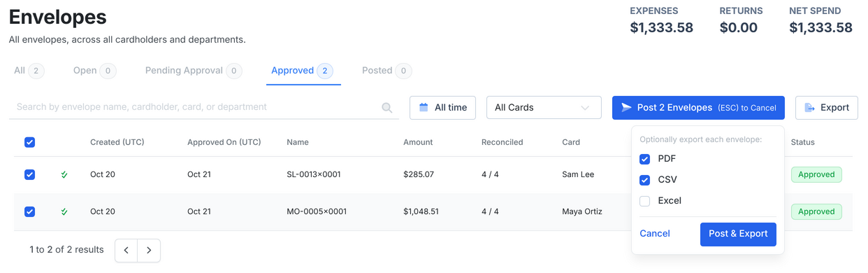868x273 pixels.
Task: Click the Name column header
Action: point(298,142)
